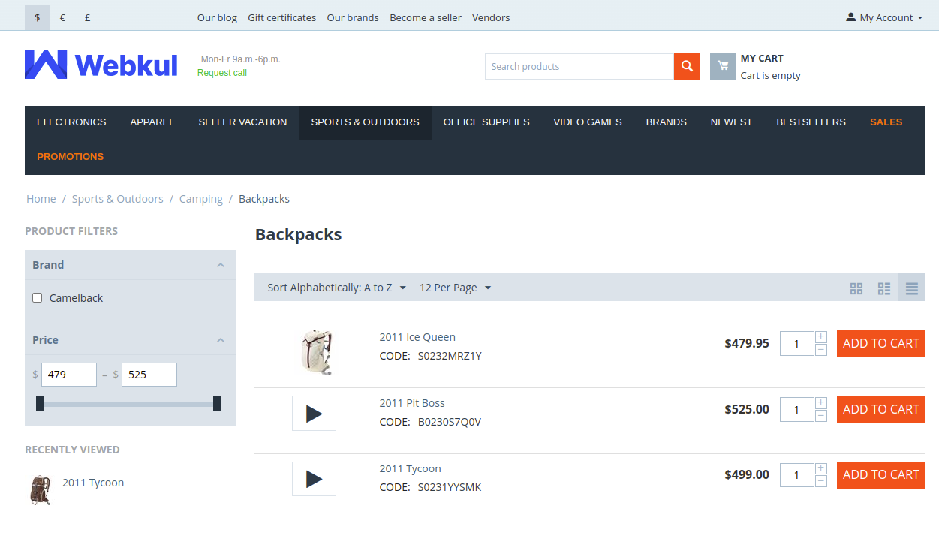Switch to grid view layout icon
Screen dimensions: 939x560
856,288
